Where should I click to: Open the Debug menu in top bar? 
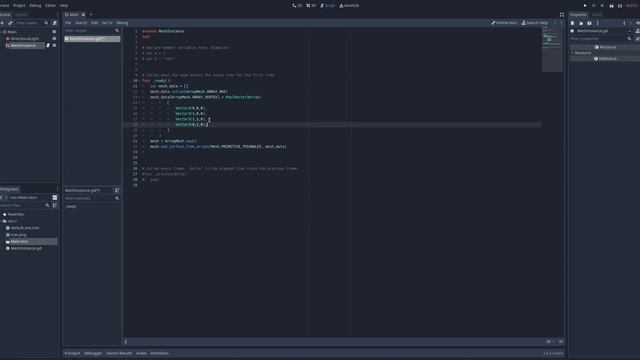[35, 6]
